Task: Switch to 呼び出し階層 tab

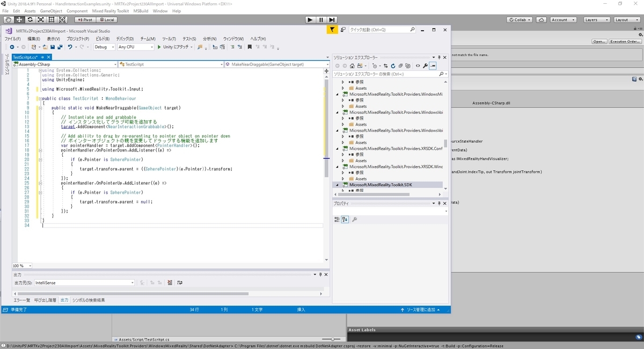Action: [x=45, y=300]
